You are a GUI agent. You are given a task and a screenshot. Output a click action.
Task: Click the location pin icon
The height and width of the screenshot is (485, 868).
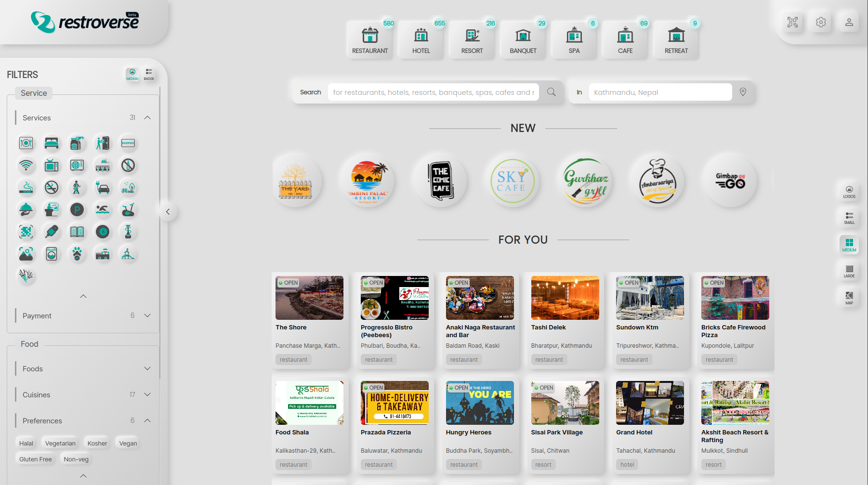coord(743,92)
